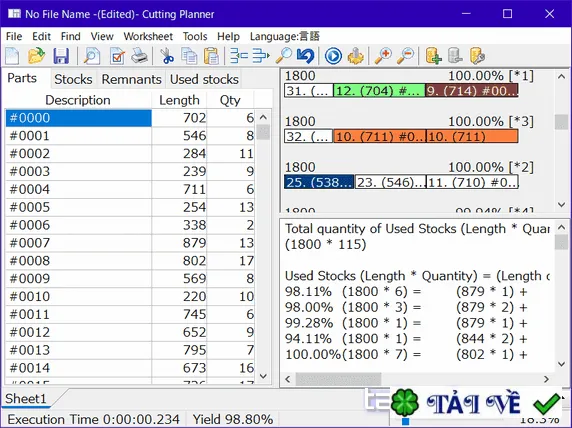Screen dimensions: 572x428
Task: Zoom in with the magnifier plus icon
Action: coord(383,56)
